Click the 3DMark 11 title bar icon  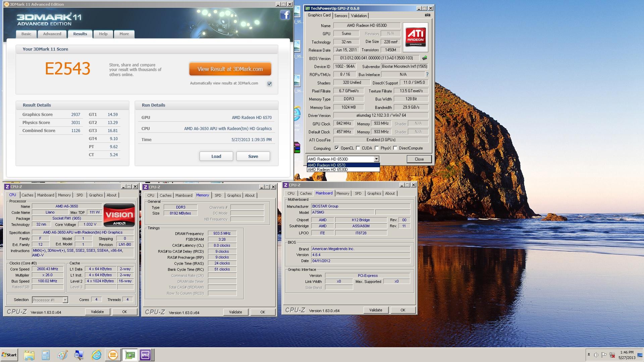coord(6,4)
